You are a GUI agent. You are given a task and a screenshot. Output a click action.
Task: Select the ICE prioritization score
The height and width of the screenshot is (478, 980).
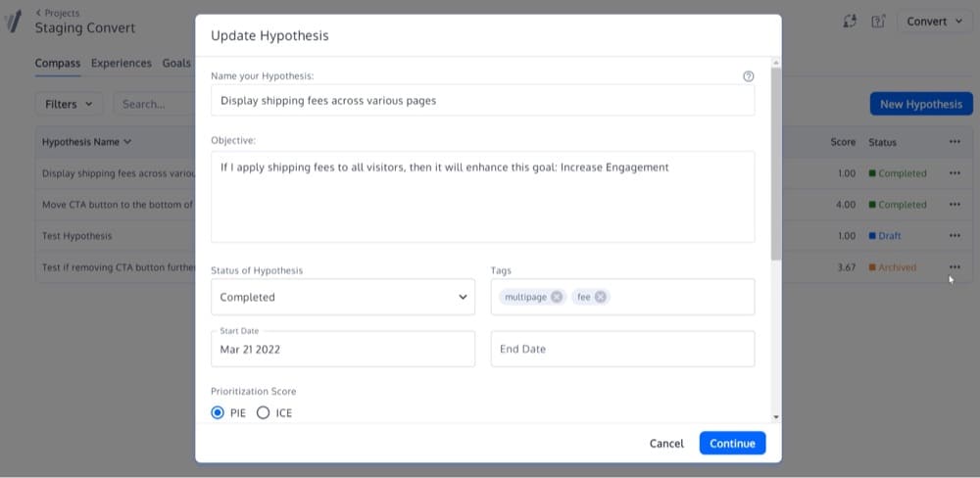point(263,412)
